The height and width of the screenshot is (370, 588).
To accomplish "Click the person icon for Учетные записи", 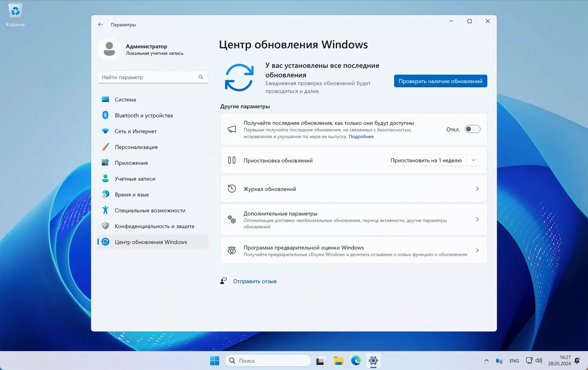I will 105,179.
